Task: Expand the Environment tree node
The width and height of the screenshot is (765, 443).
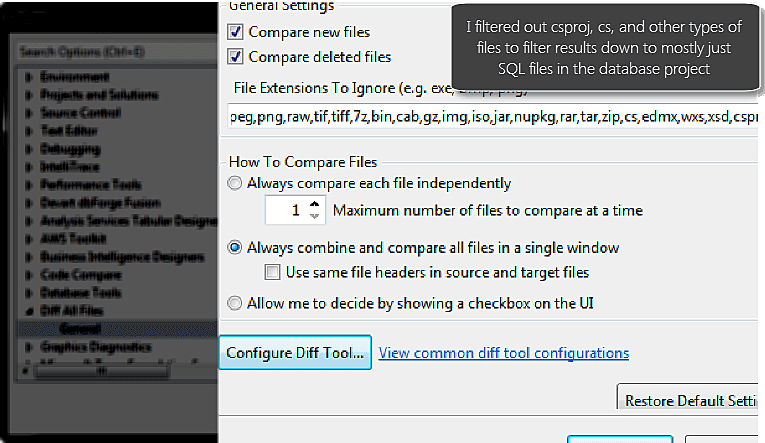Action: tap(29, 76)
